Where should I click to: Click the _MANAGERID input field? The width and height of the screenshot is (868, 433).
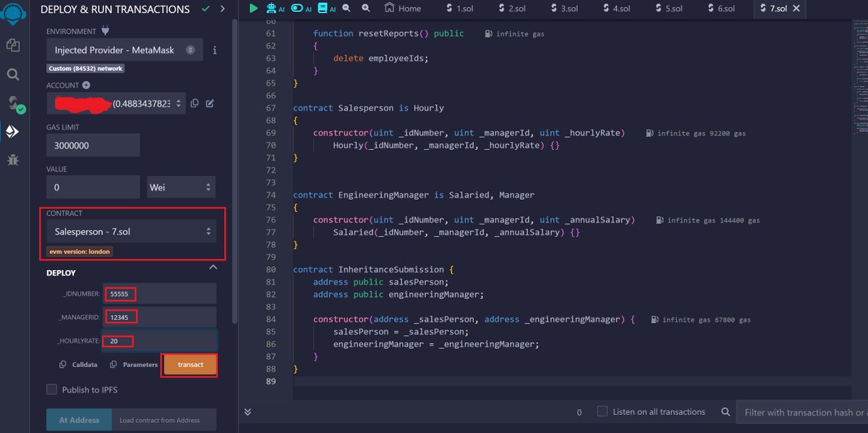point(160,317)
